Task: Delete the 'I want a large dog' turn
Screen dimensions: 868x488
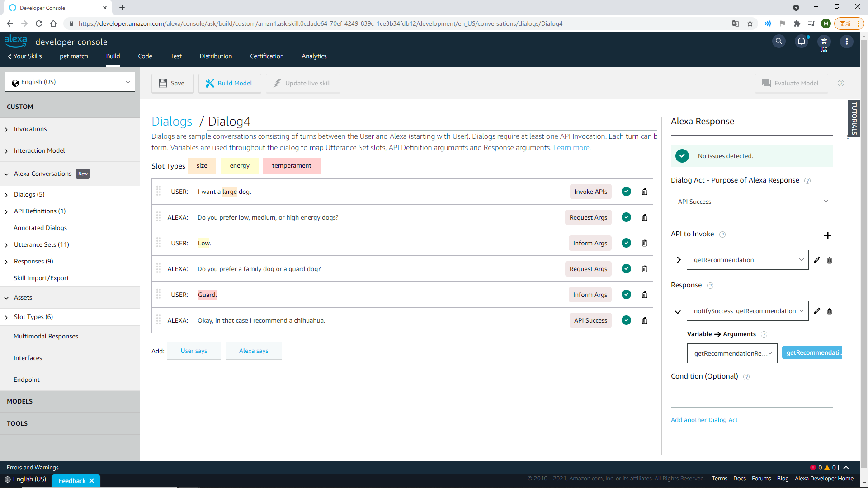Action: (645, 192)
